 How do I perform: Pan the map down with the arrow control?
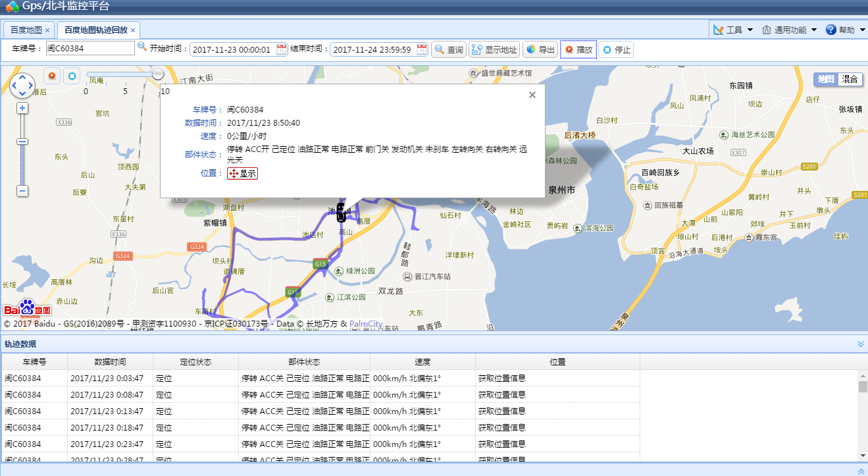click(x=22, y=93)
